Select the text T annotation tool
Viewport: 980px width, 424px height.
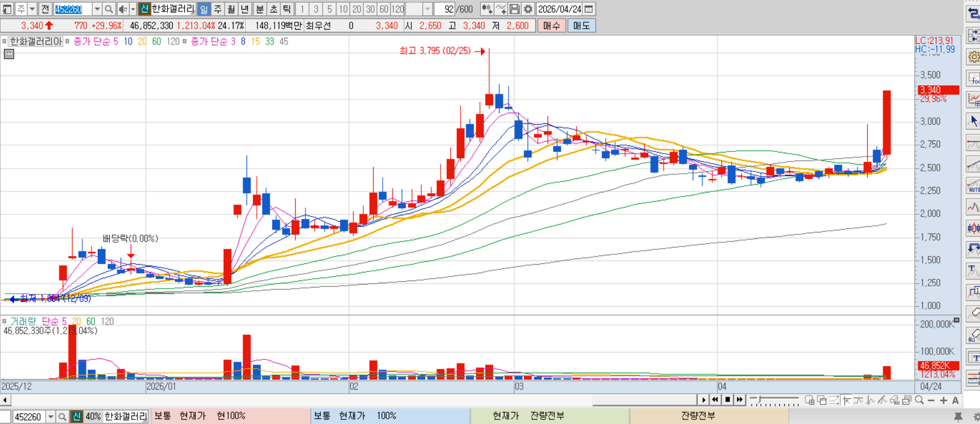(973, 270)
